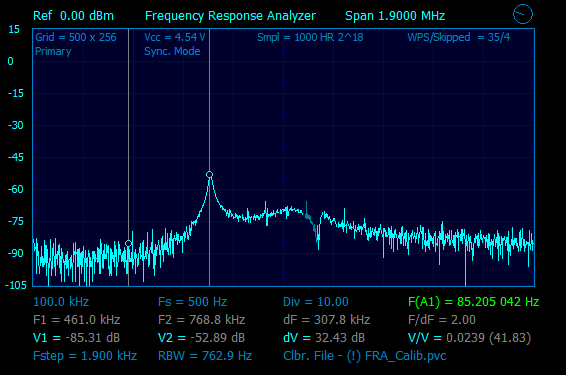Click the Clbr. File FRA_Calib.pvc entry
The width and height of the screenshot is (566, 375).
[x=365, y=356]
